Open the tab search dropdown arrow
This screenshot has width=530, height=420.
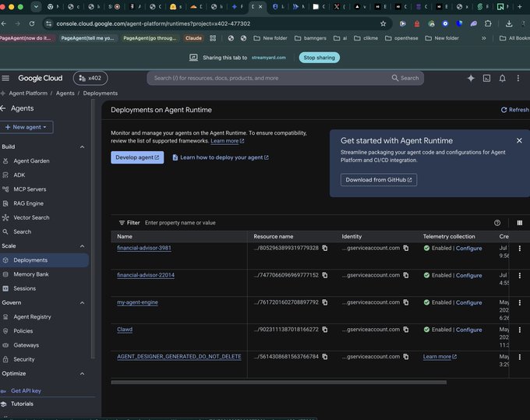pyautogui.click(x=36, y=7)
